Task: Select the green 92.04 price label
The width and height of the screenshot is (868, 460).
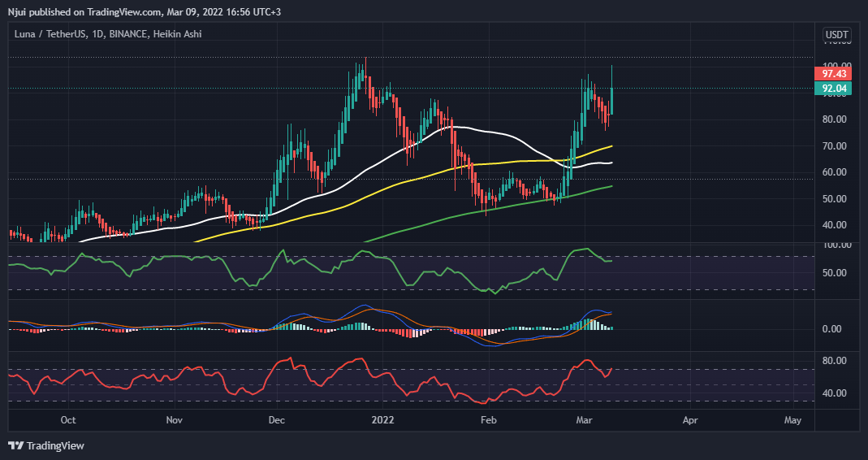Action: (836, 89)
